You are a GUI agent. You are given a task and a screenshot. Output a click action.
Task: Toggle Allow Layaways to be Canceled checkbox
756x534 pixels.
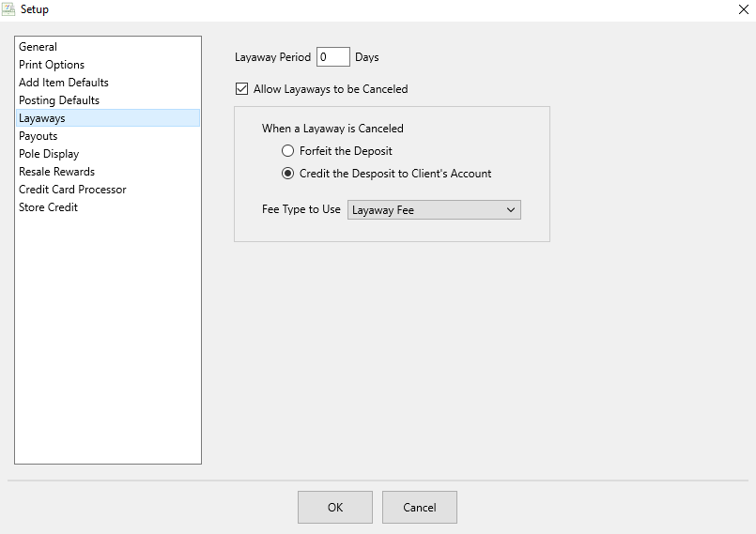pyautogui.click(x=241, y=88)
